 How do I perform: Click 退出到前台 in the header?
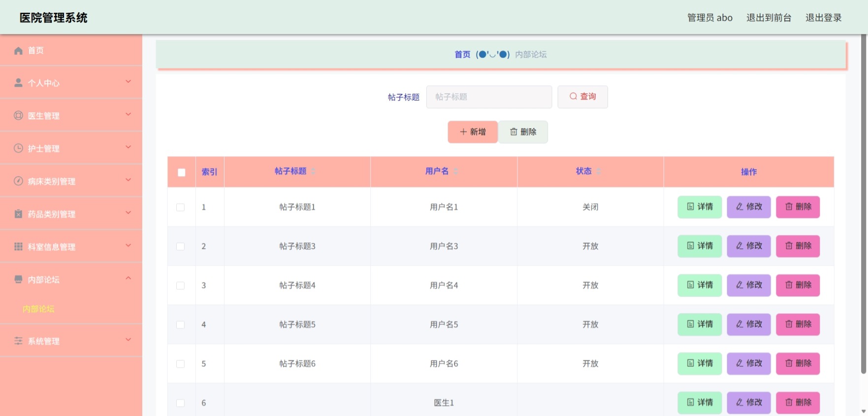pyautogui.click(x=769, y=18)
